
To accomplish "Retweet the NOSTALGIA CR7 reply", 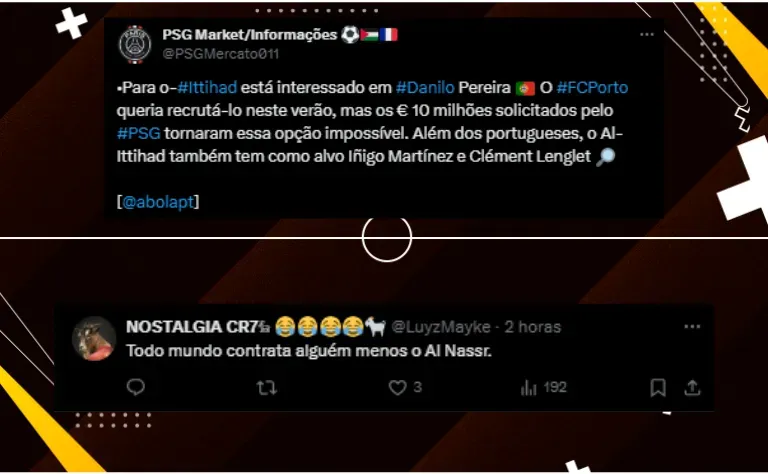I will (267, 388).
